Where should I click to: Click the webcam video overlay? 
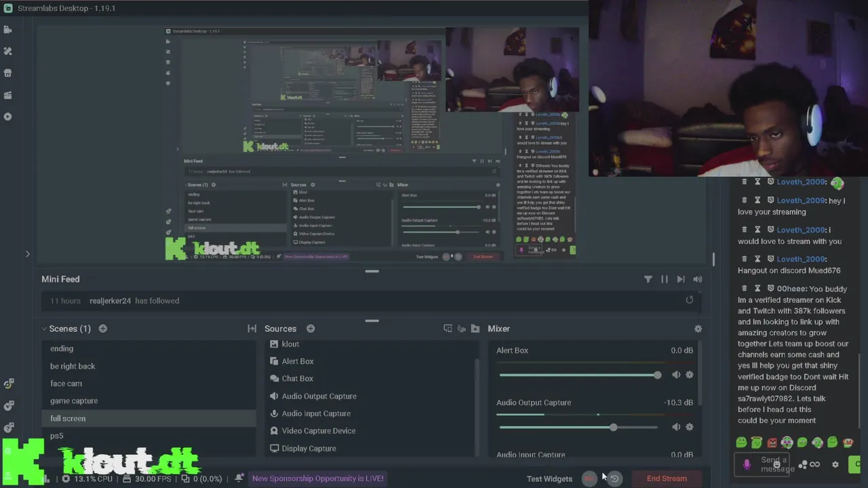pyautogui.click(x=728, y=88)
